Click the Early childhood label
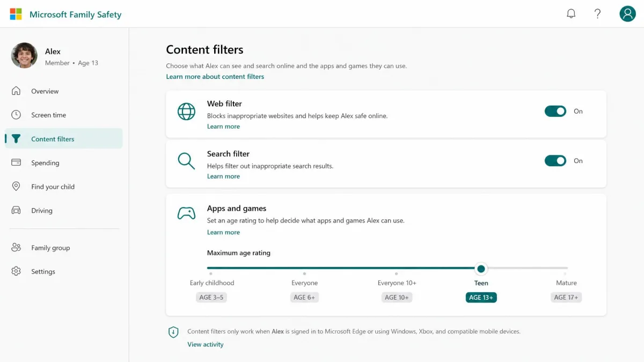The image size is (644, 362). click(x=212, y=283)
